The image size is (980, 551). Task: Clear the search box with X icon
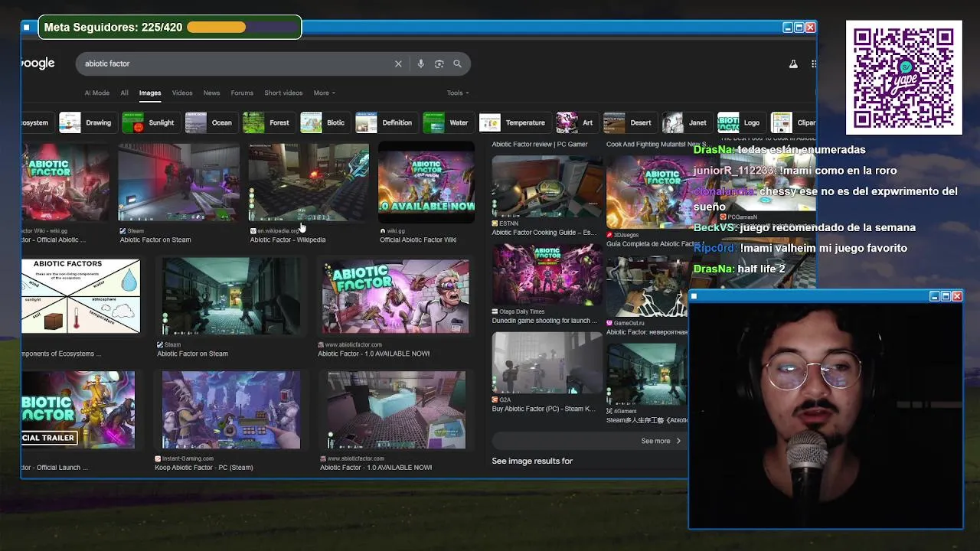pyautogui.click(x=398, y=64)
